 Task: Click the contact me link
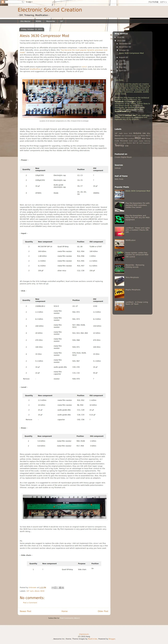tap(130, 115)
